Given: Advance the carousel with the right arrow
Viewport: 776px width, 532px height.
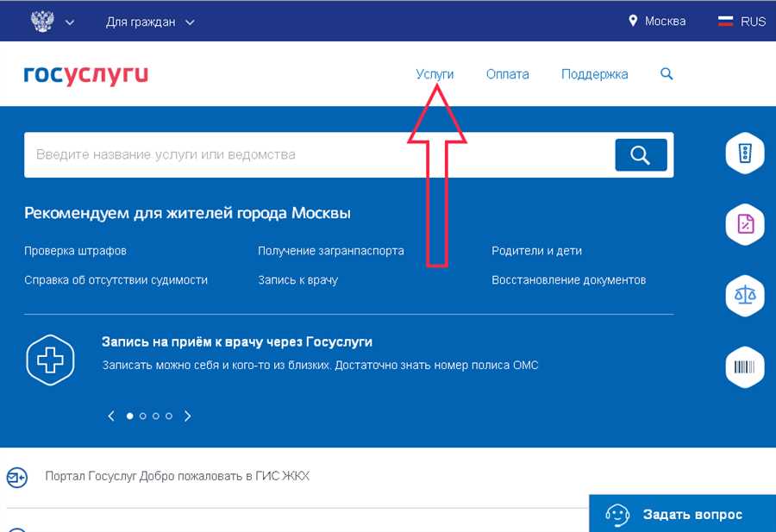Looking at the screenshot, I should pos(188,416).
